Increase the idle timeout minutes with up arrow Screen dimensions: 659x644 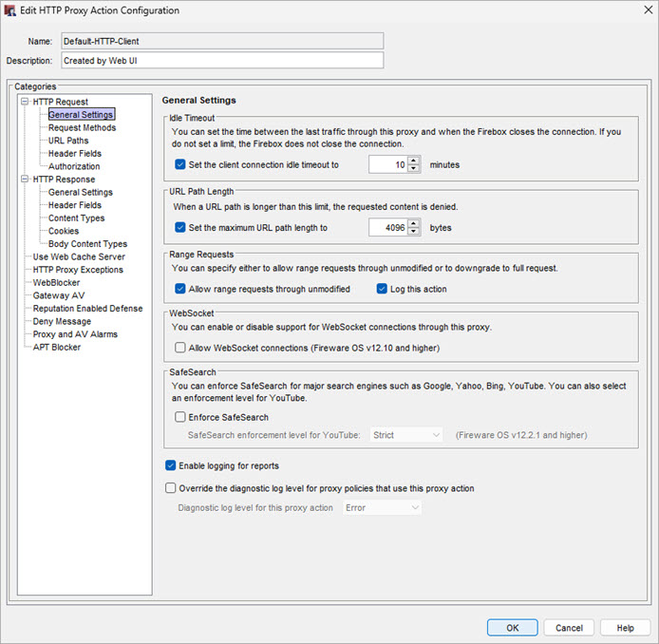413,161
